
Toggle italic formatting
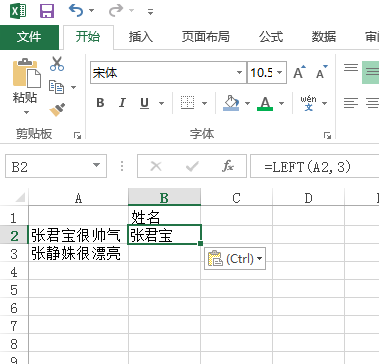tap(122, 103)
